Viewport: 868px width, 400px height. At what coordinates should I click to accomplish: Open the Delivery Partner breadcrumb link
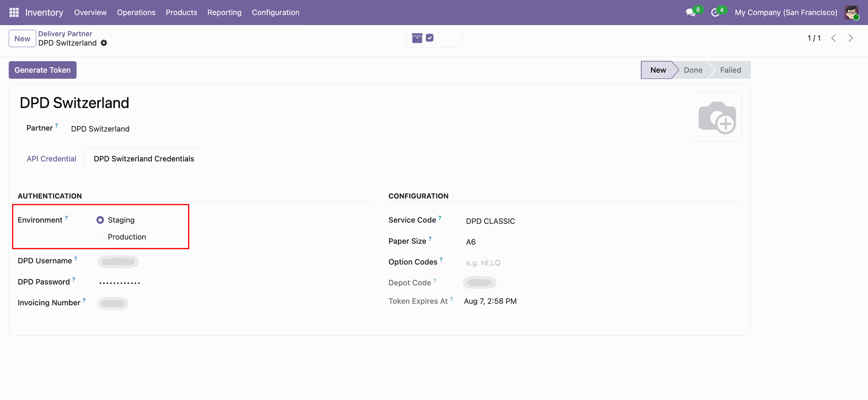pos(65,33)
